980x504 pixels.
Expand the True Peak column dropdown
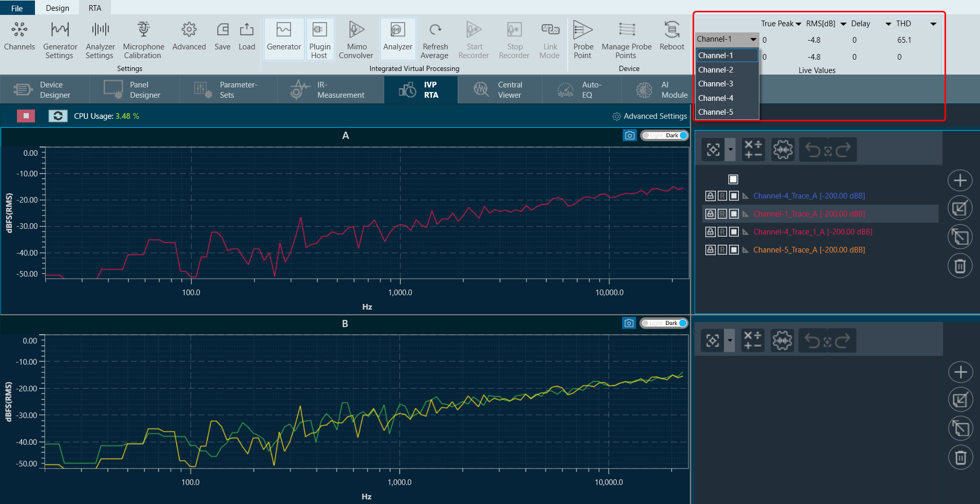pos(798,24)
